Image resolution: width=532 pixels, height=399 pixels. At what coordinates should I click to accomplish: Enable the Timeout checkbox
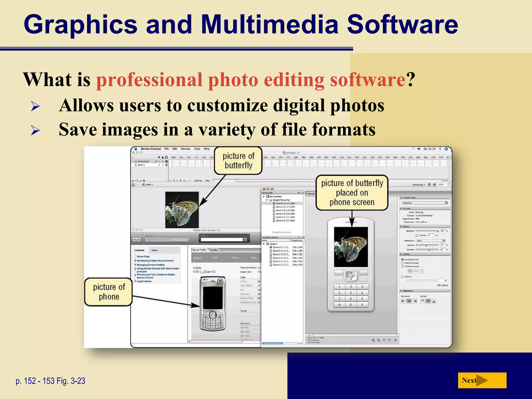click(417, 235)
